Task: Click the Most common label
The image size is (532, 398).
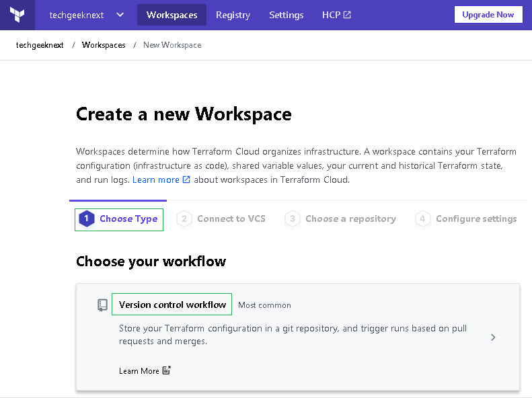Action: pos(264,305)
